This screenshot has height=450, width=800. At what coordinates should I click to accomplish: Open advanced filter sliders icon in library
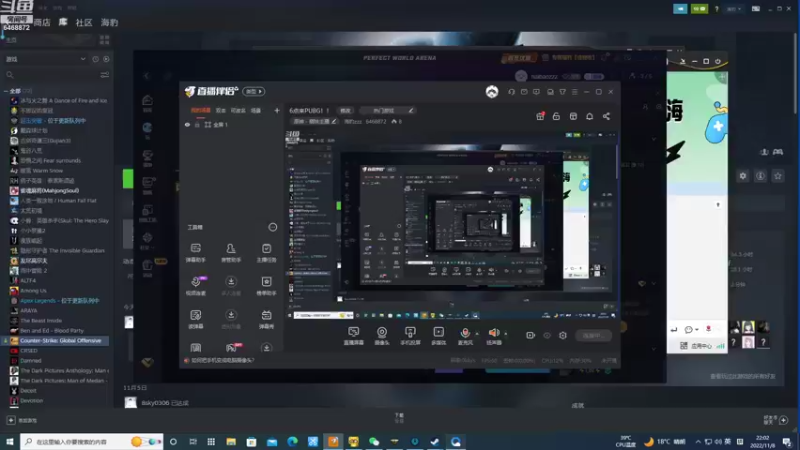(105, 75)
